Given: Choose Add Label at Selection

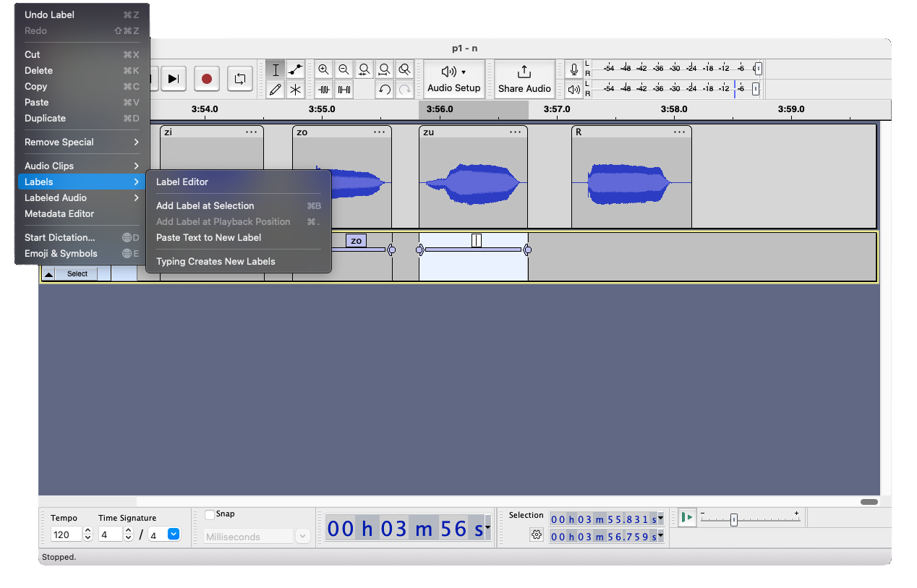Looking at the screenshot, I should coord(239,205).
